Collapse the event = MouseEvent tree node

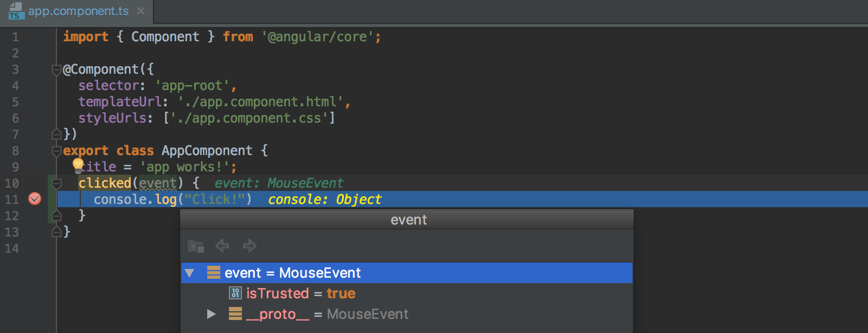tap(189, 273)
